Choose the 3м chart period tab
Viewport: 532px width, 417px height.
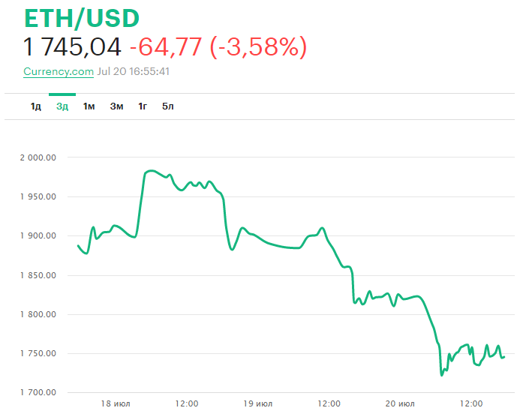116,106
